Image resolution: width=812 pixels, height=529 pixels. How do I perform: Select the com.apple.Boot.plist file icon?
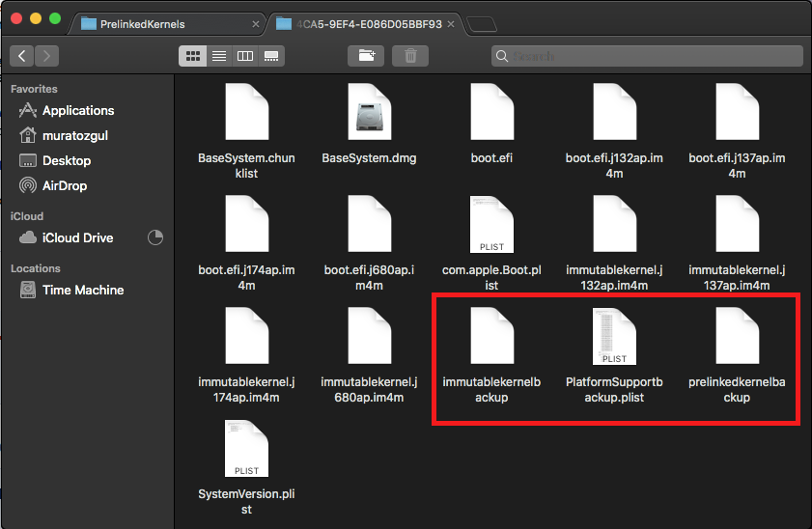click(x=492, y=224)
